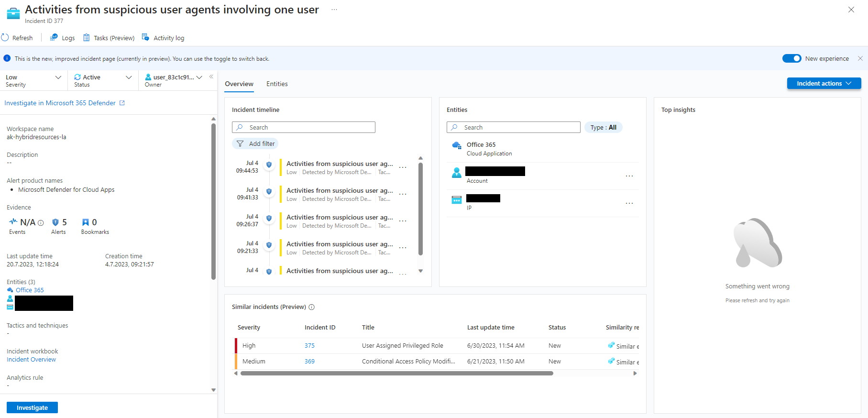The image size is (868, 418).
Task: Open more options for the 09:21:33 alert
Action: (403, 248)
